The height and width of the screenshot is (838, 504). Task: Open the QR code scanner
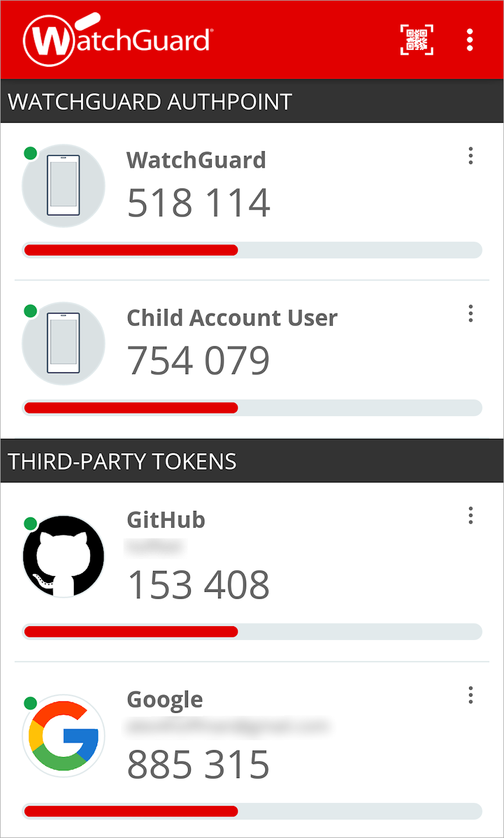coord(417,40)
